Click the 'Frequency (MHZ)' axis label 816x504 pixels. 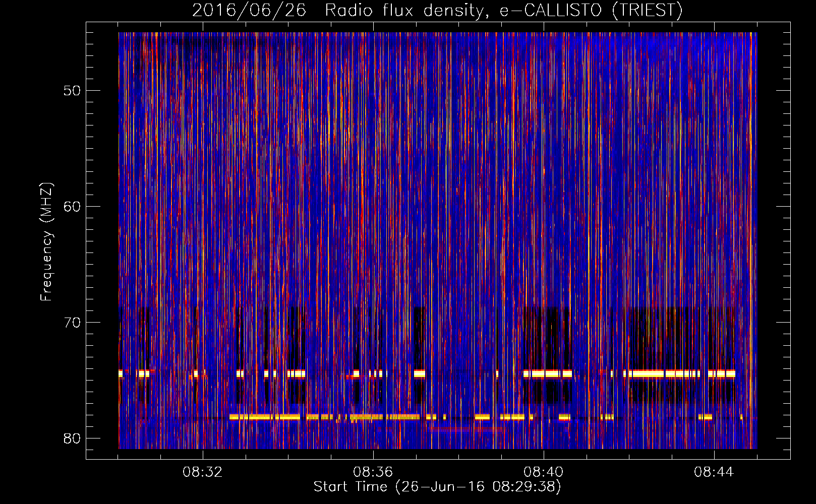point(46,241)
